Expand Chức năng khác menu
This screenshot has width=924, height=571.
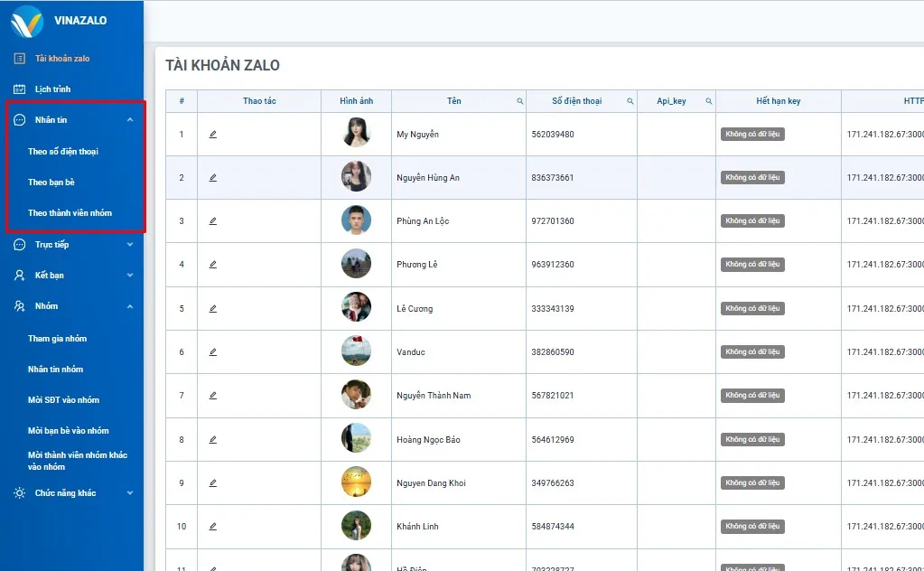[x=130, y=493]
